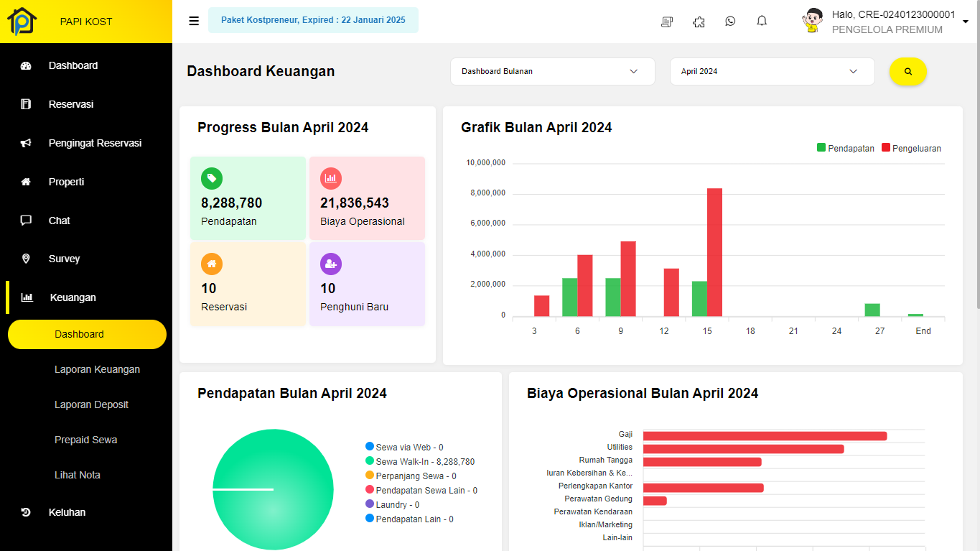
Task: Open Laporan Keuangan submenu item
Action: click(97, 369)
